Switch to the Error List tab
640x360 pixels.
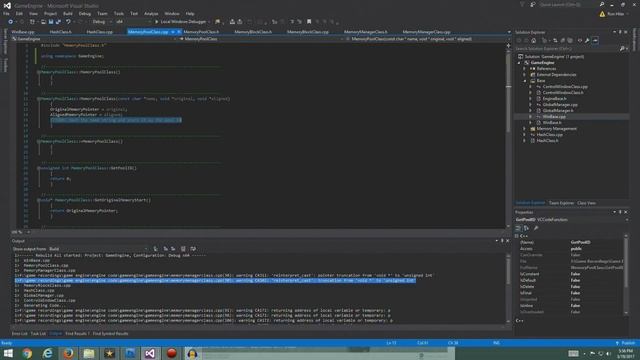19,333
